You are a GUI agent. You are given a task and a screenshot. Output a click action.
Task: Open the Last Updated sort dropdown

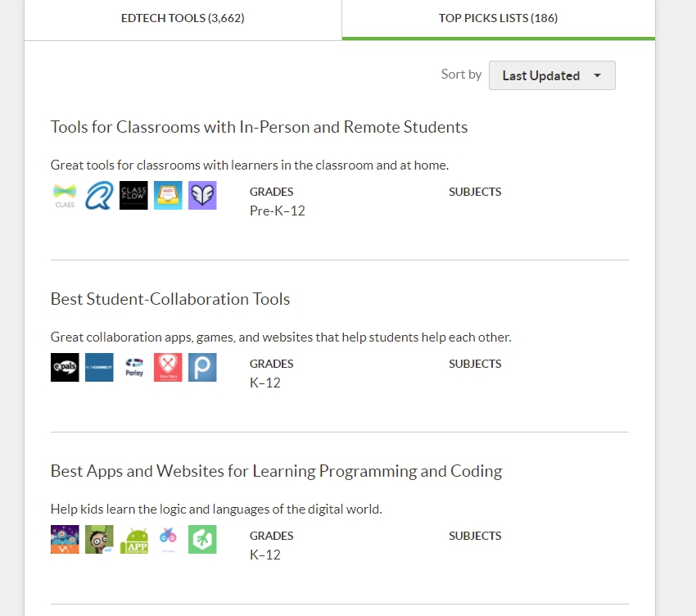tap(552, 75)
